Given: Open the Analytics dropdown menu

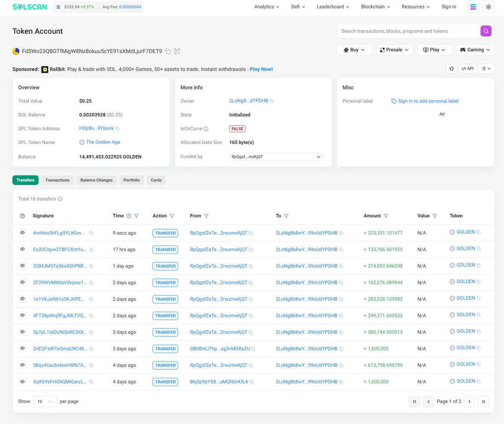Looking at the screenshot, I should pyautogui.click(x=267, y=7).
